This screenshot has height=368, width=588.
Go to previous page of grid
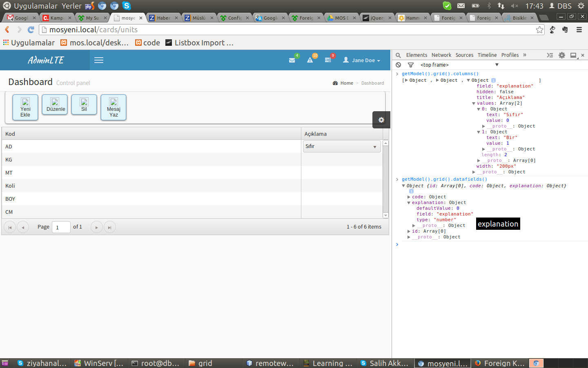pos(23,227)
